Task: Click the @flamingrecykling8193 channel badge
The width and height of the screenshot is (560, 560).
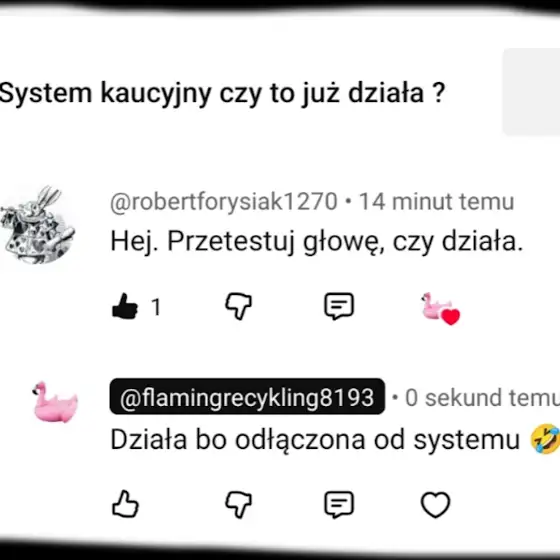Action: click(247, 396)
